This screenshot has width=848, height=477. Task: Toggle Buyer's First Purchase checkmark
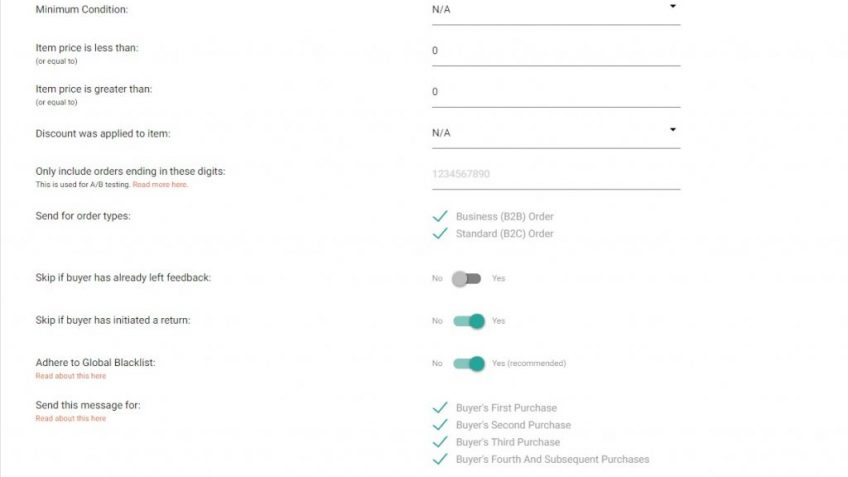(x=440, y=408)
